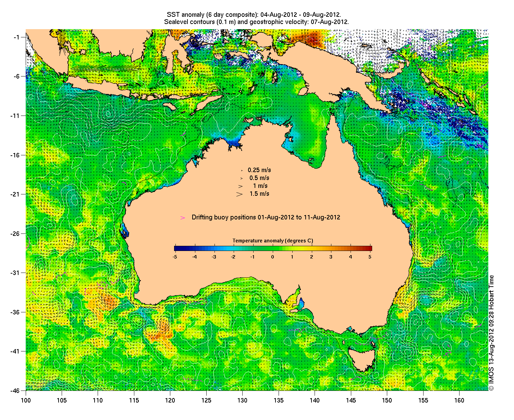Click the 1 m/s velocity arrow symbol
This screenshot has width=514, height=420.
pyautogui.click(x=241, y=186)
